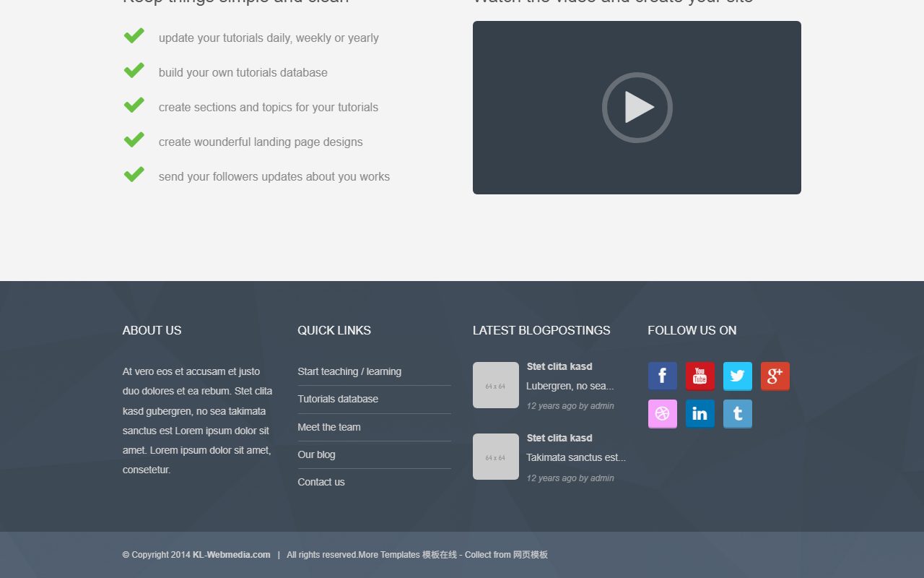The height and width of the screenshot is (578, 924).
Task: Click 'Takimata sanctus est...' excerpt text
Action: pyautogui.click(x=576, y=457)
